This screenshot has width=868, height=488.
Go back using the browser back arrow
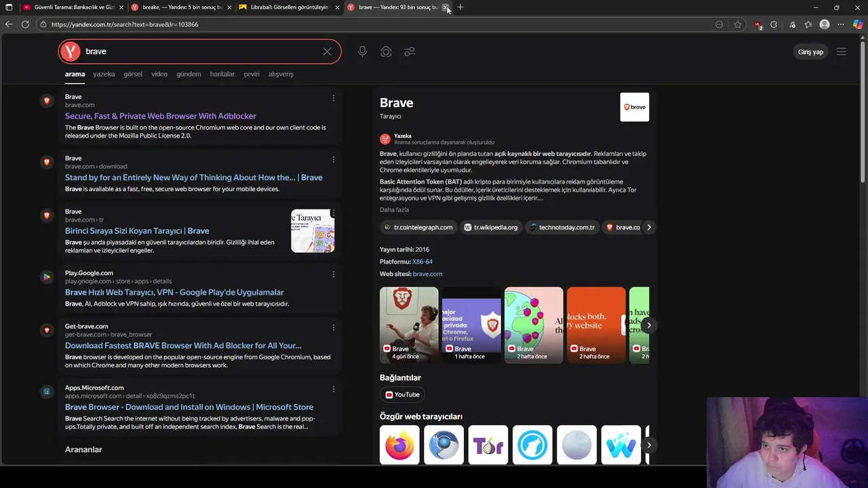[9, 24]
